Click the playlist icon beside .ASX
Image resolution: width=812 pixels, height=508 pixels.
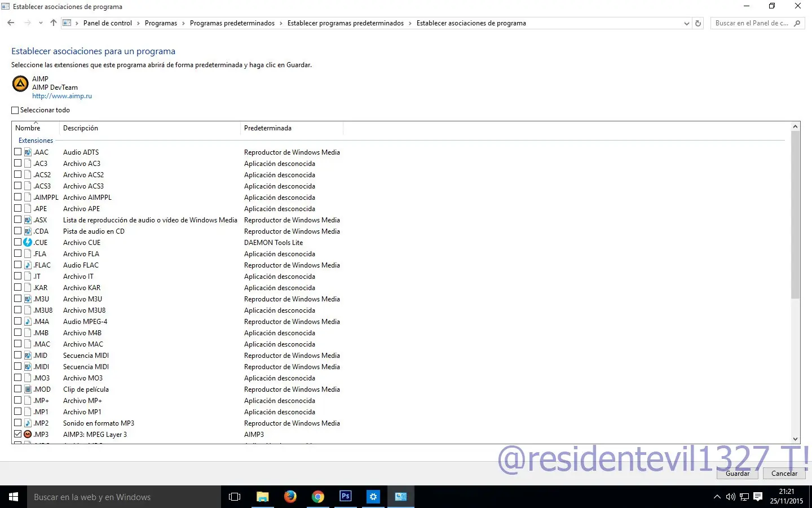[28, 220]
